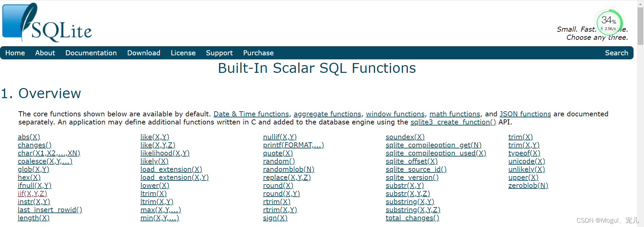
Task: Click the quote(X) link
Action: tap(278, 153)
